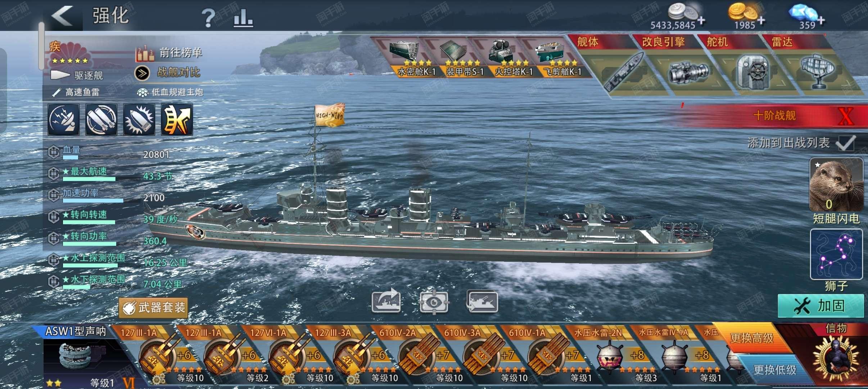Open the 武器套装 weapon set button
This screenshot has height=389, width=868.
153,308
